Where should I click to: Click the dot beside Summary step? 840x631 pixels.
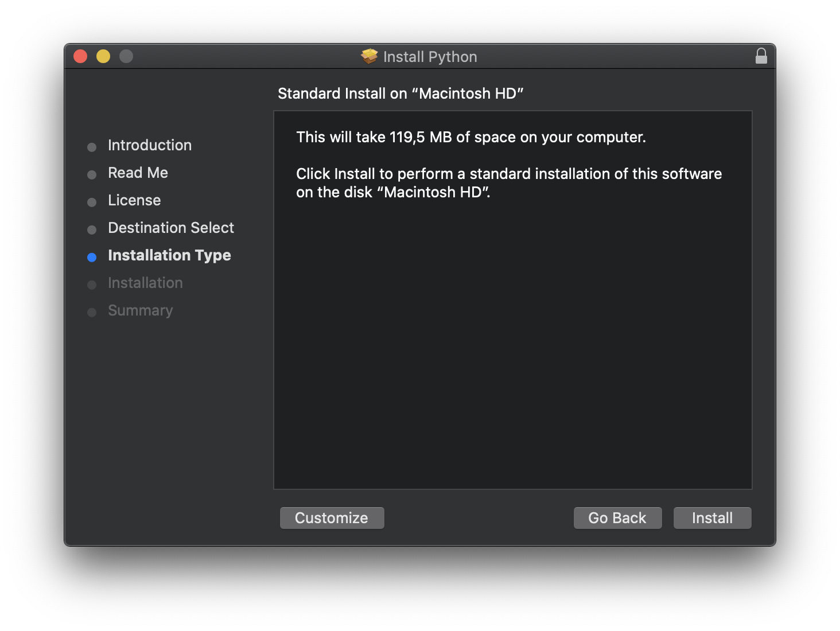(x=92, y=312)
